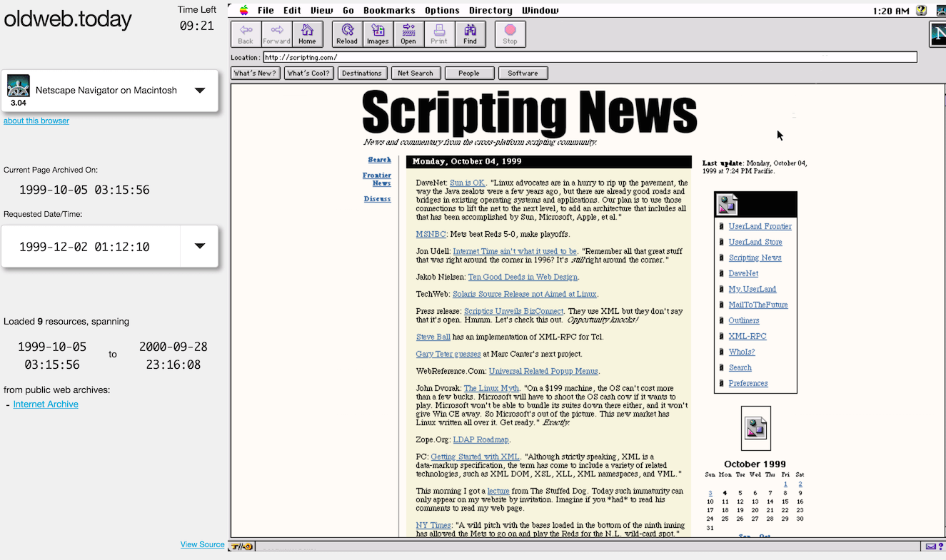Open the Discuss link
The width and height of the screenshot is (946, 560).
(377, 199)
